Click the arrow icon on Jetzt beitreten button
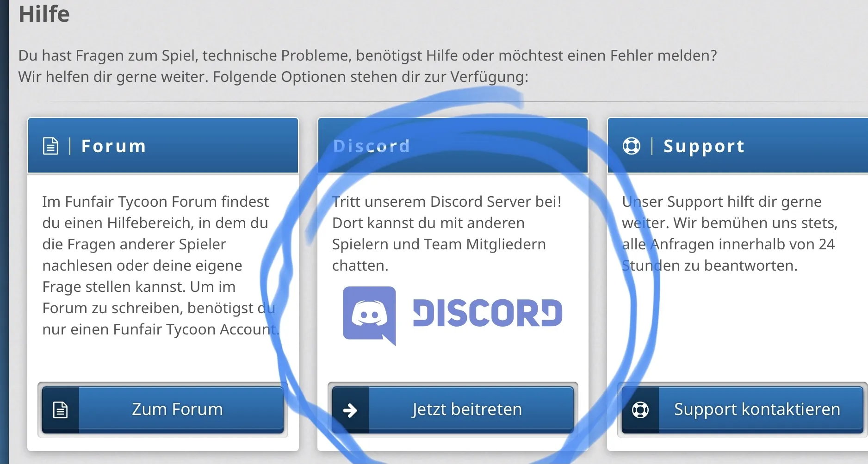The image size is (868, 464). tap(350, 410)
